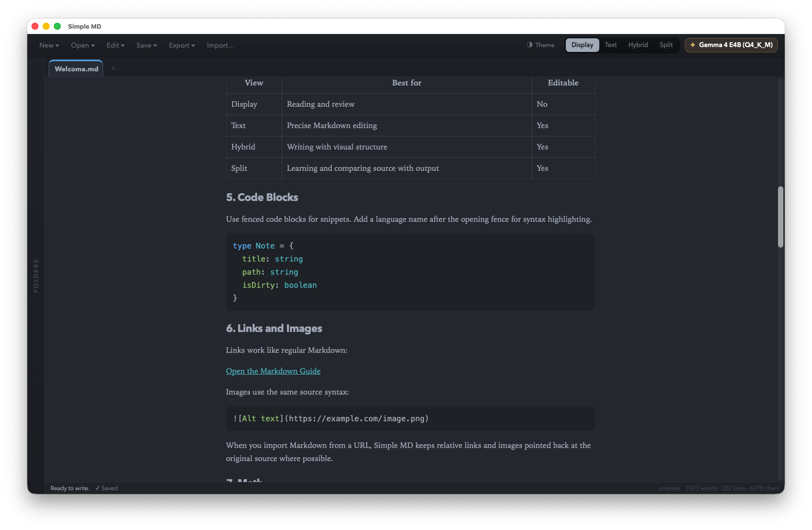Expand the FOLDERS sidebar

tap(35, 276)
